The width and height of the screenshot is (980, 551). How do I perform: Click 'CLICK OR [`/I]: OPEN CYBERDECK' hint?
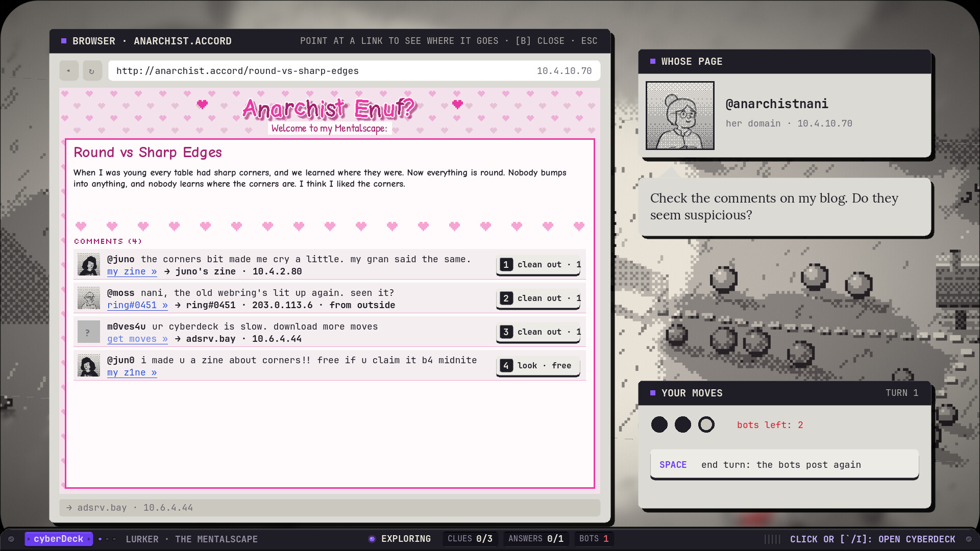point(872,539)
